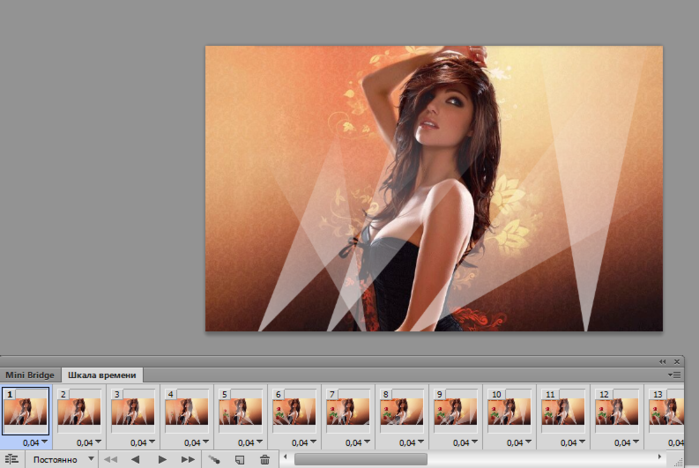The width and height of the screenshot is (699, 468).
Task: Open frame 7 delay time dropdown
Action: (x=358, y=443)
